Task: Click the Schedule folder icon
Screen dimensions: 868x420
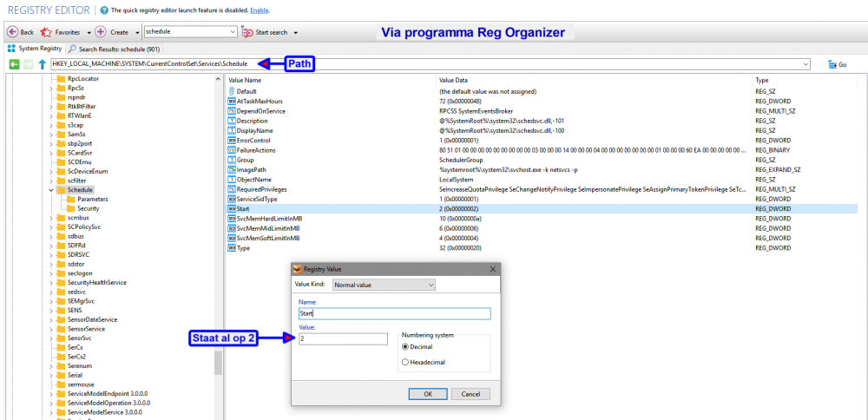Action: (x=61, y=190)
